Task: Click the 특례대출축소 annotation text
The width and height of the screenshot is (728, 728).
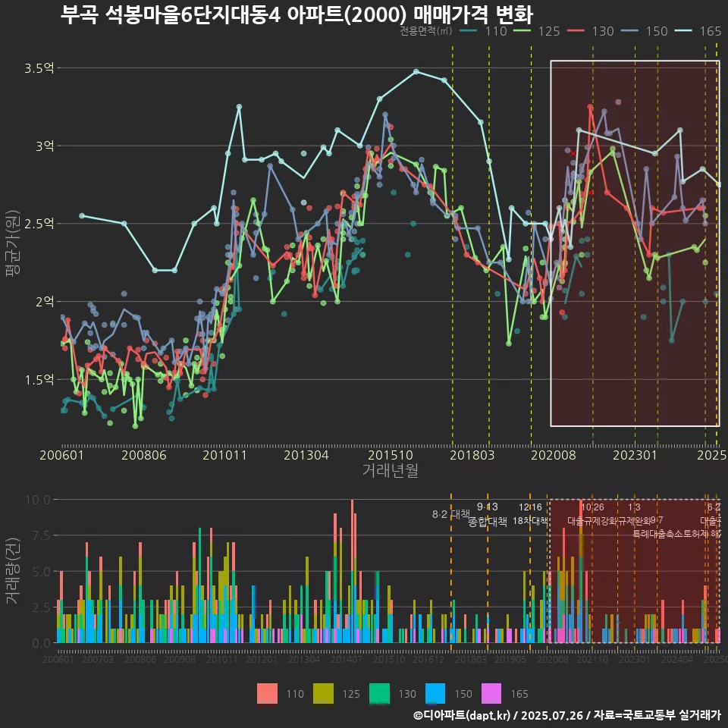Action: click(x=658, y=534)
